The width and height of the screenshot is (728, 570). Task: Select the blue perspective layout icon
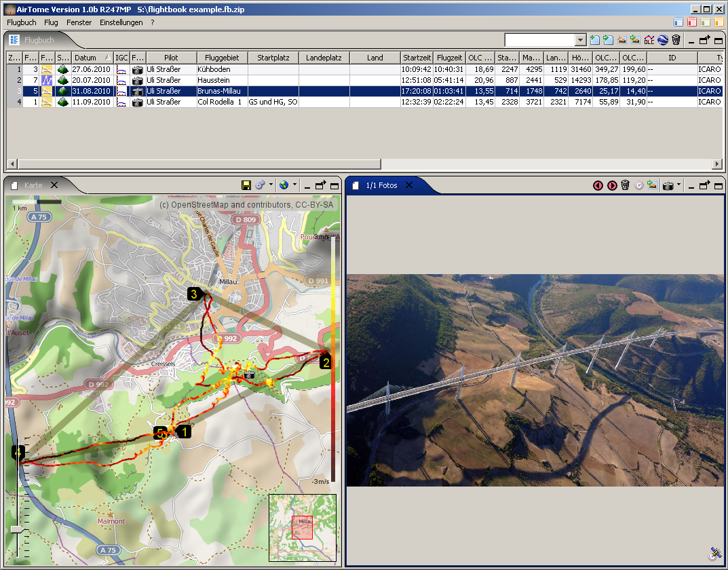[x=678, y=22]
